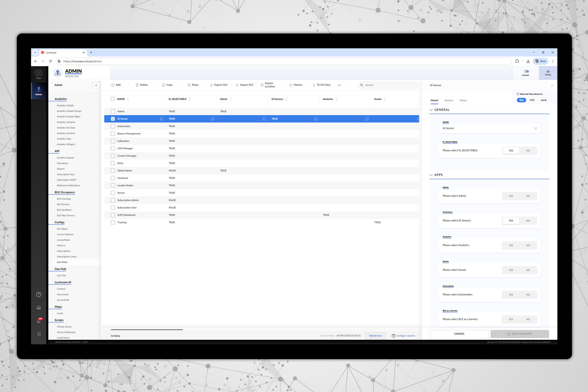
Task: Collapse the GENERAL section chevron
Action: point(431,110)
